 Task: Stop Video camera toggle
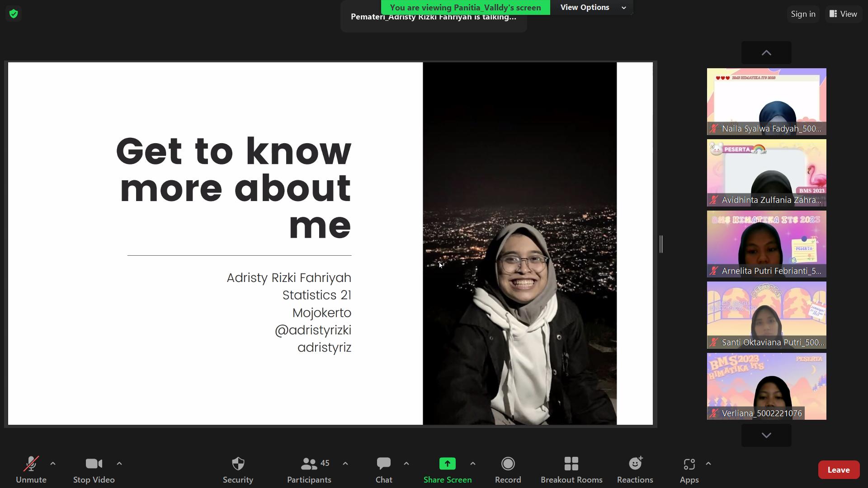tap(94, 464)
